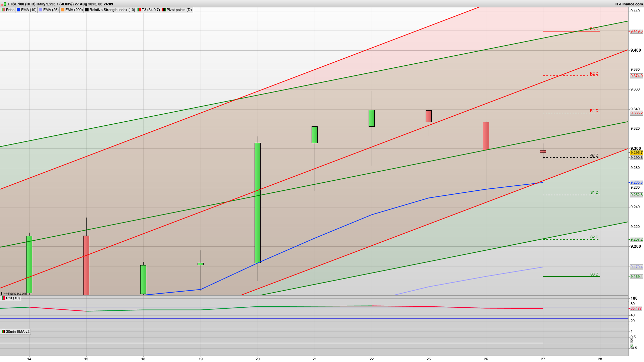This screenshot has width=644, height=362.
Task: Click the yellow 9,295.7 current price tag
Action: [x=636, y=153]
